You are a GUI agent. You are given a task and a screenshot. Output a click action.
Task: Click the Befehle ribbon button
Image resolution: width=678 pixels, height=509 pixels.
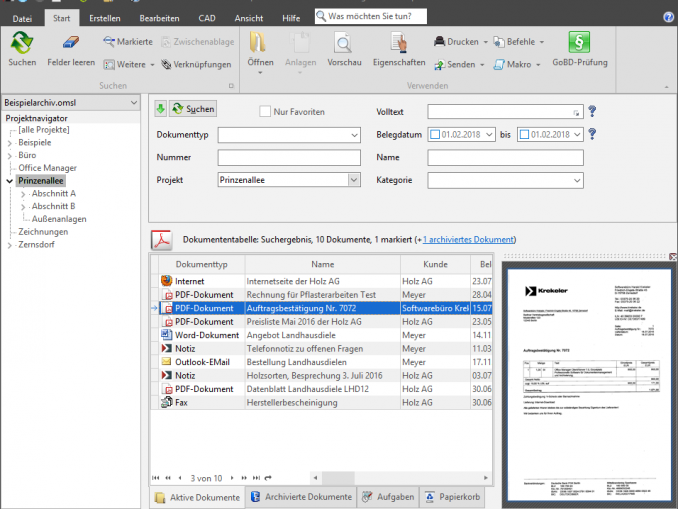(x=515, y=42)
